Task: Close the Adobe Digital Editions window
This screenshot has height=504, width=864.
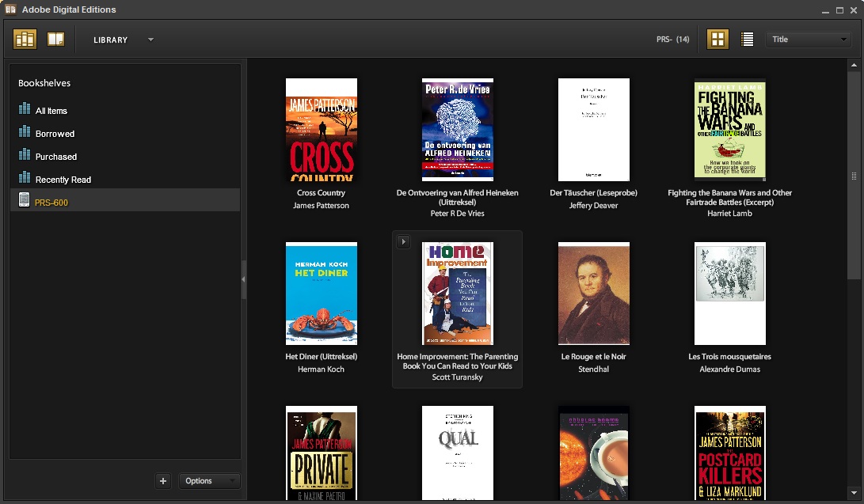Action: 854,10
